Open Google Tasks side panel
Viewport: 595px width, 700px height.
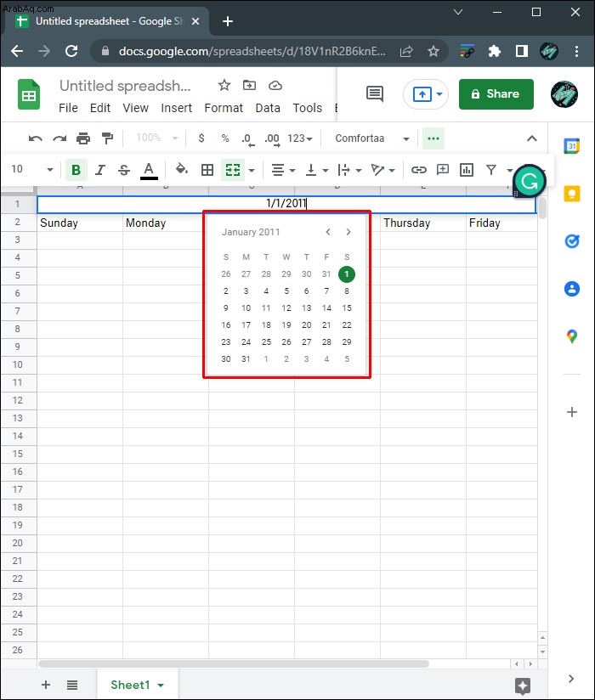click(572, 241)
